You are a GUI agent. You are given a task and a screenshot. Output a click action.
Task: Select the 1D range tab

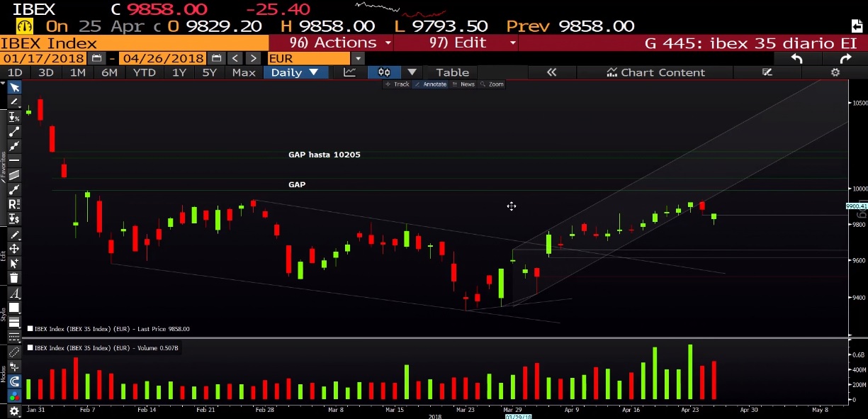pyautogui.click(x=15, y=72)
